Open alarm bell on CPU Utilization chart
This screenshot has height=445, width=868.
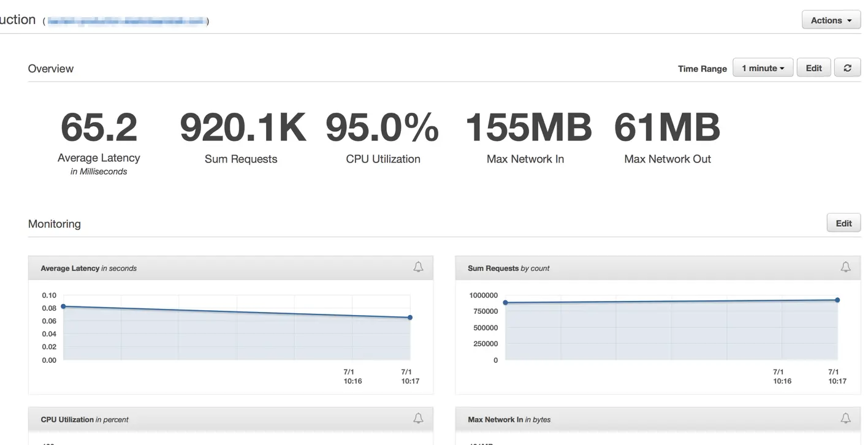click(x=418, y=419)
